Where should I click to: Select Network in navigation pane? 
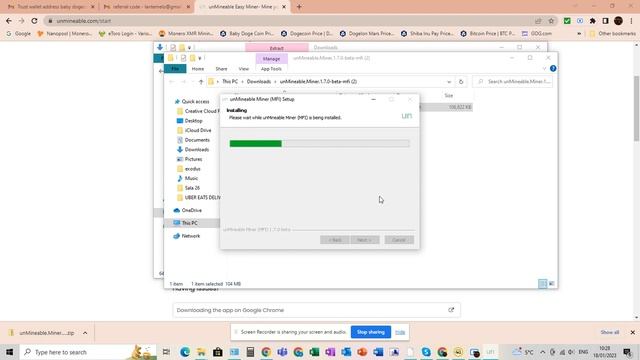point(191,236)
